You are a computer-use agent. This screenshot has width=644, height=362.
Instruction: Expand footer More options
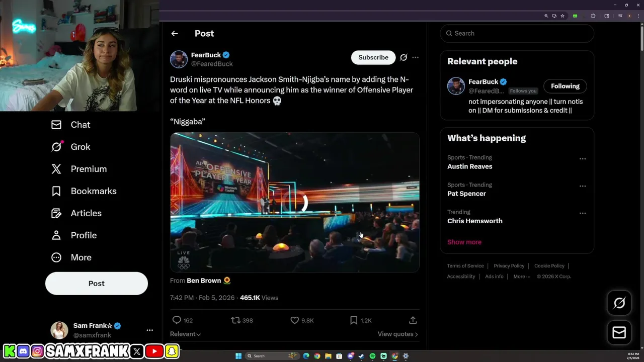click(x=521, y=277)
